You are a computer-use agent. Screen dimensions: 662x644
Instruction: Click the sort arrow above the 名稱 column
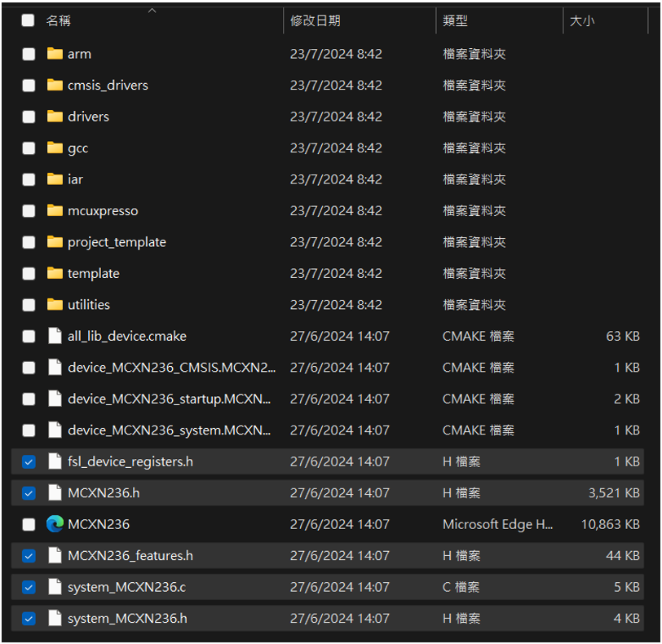pyautogui.click(x=152, y=11)
